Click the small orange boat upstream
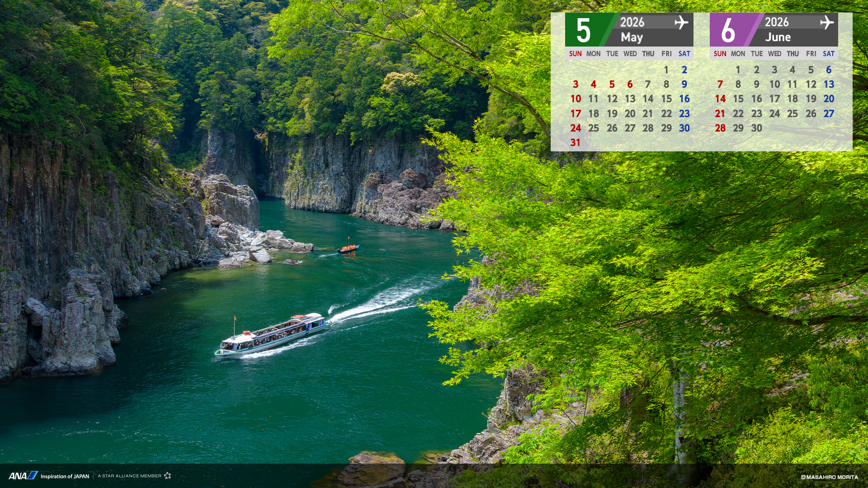The image size is (868, 488). click(x=348, y=248)
